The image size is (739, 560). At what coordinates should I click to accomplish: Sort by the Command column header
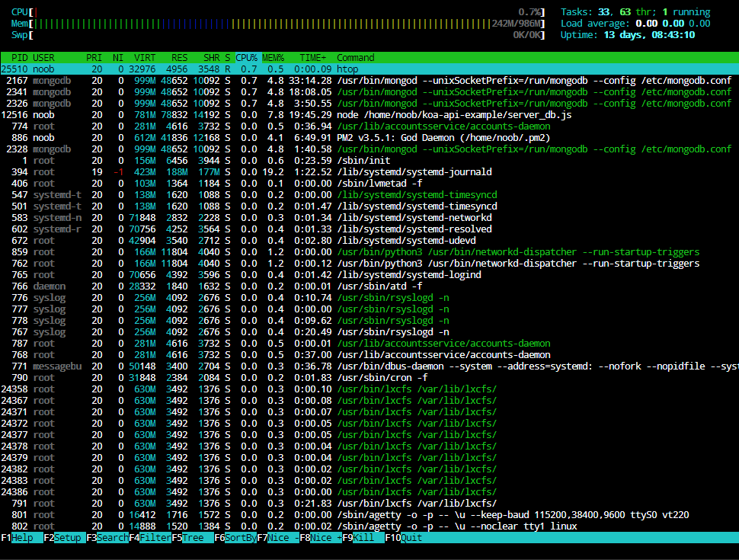[x=355, y=57]
